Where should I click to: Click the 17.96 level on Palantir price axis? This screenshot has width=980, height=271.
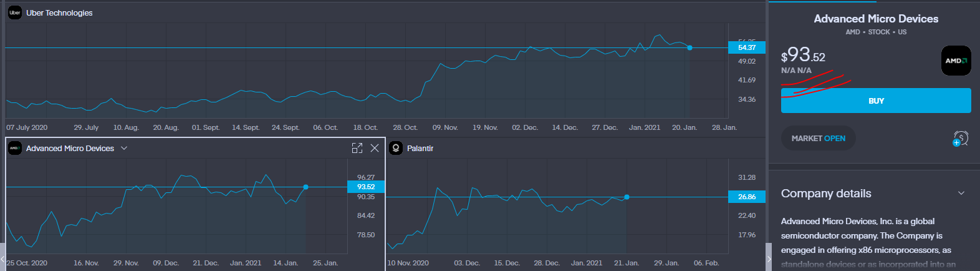pos(747,235)
